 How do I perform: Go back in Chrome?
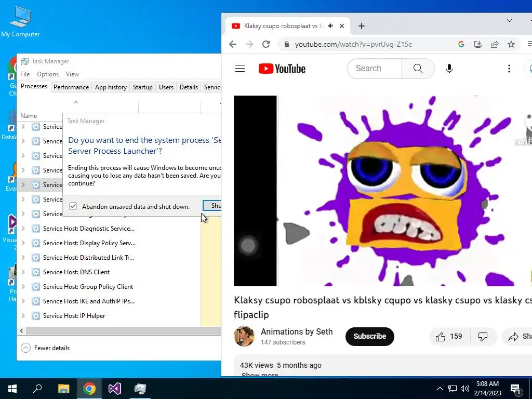233,44
